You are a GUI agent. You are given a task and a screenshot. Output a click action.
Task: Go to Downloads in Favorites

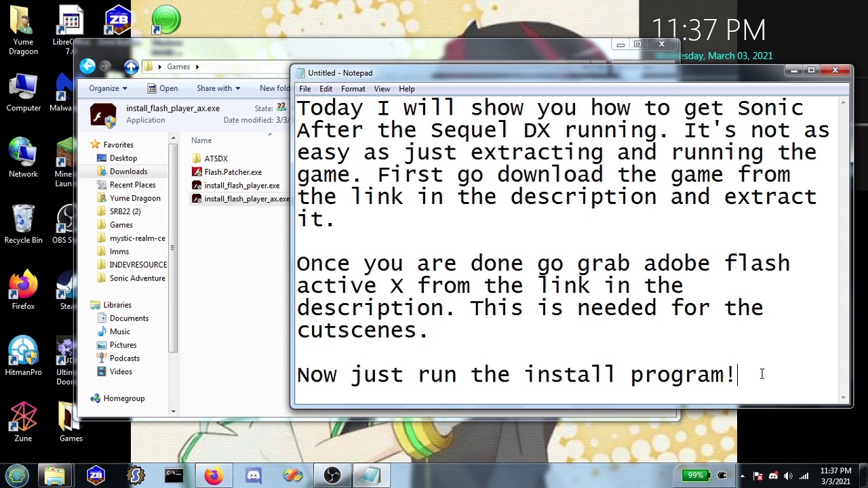click(128, 171)
